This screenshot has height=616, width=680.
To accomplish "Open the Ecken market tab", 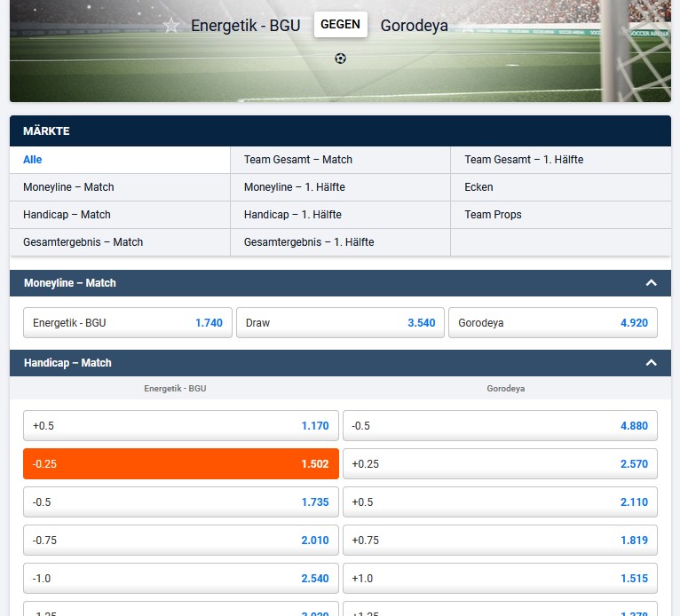I will click(x=561, y=187).
